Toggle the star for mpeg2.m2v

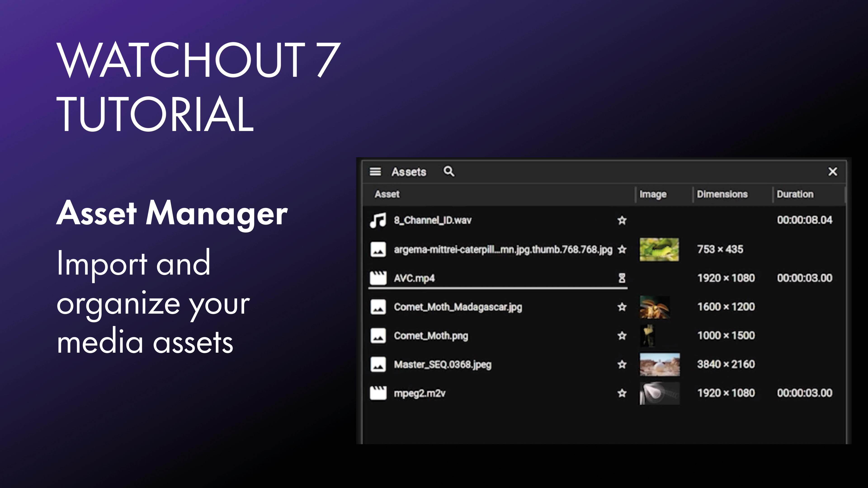tap(622, 393)
